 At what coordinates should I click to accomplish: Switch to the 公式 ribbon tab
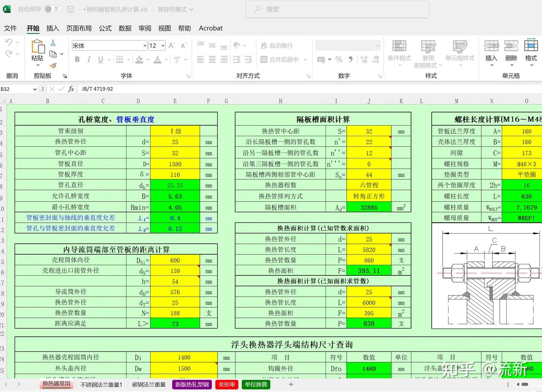pos(105,28)
